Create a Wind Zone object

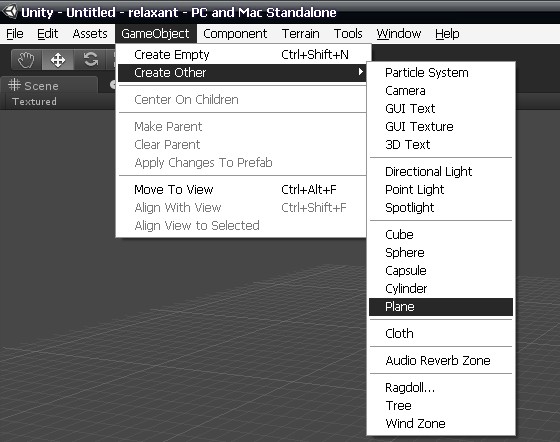[x=441, y=424]
